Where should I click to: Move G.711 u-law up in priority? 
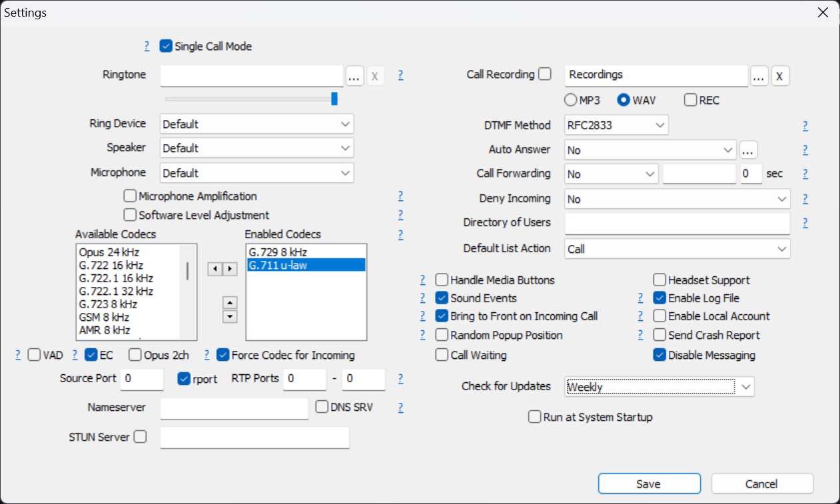click(x=230, y=302)
